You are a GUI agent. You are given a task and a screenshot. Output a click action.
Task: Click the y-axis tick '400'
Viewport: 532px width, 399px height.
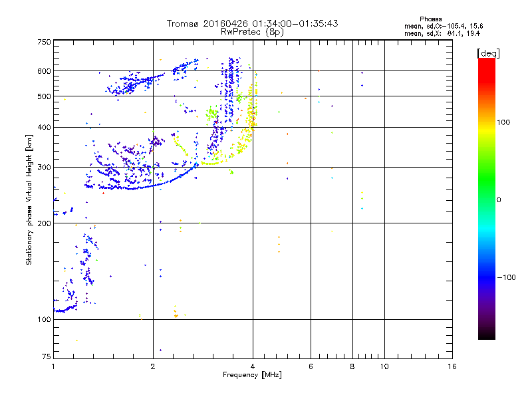(x=44, y=127)
